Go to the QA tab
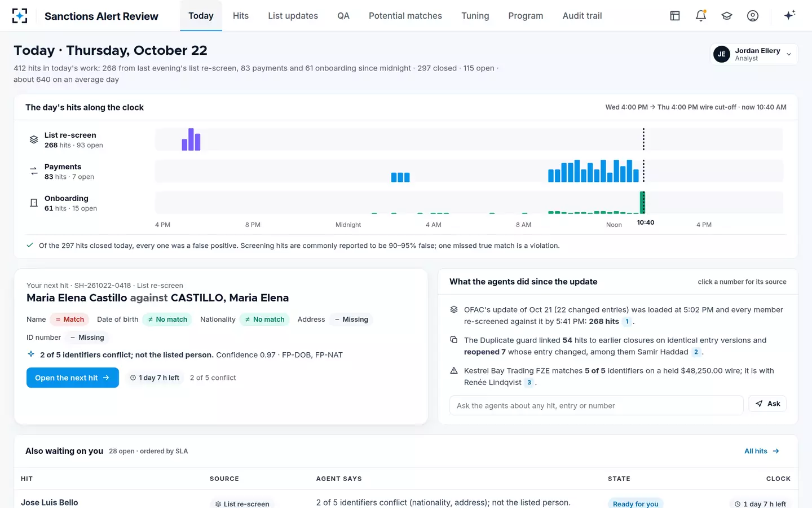 [x=343, y=16]
